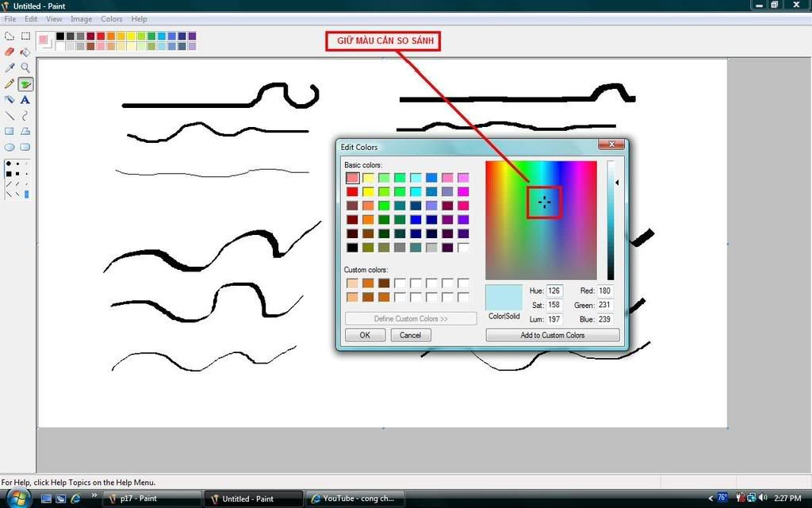Select the highlighted Brush tool
The image size is (812, 508).
[x=25, y=84]
